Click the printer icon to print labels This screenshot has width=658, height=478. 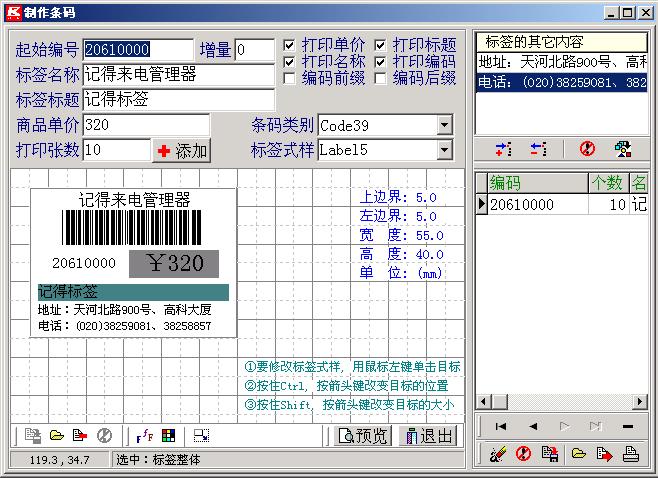tap(631, 454)
